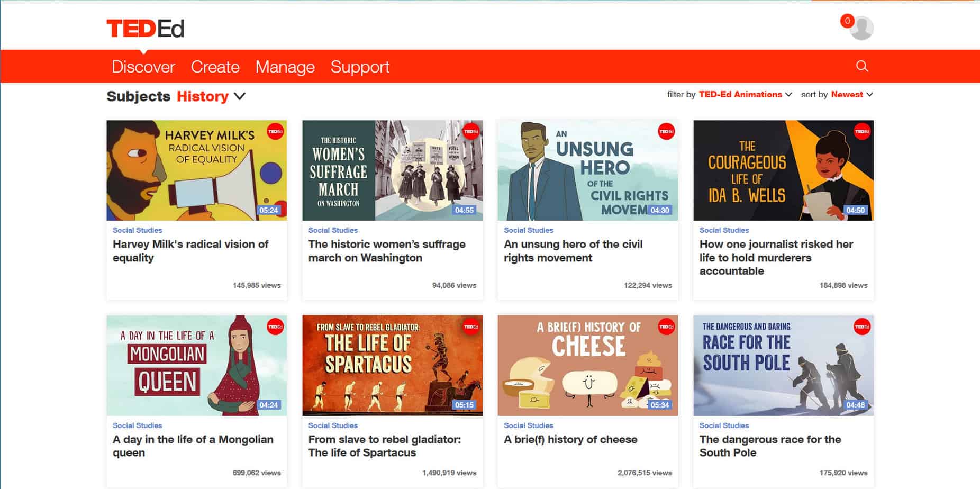Open the TED-Ed Animations filter dropdown
Viewport: 980px width, 489px height.
coord(746,95)
